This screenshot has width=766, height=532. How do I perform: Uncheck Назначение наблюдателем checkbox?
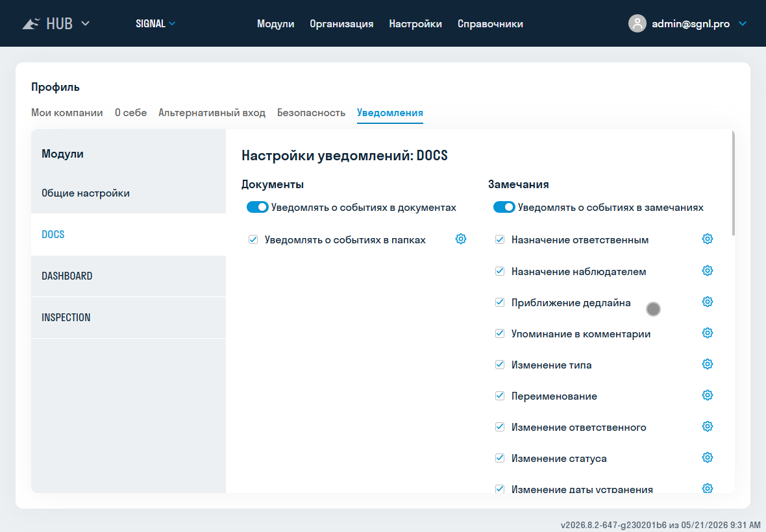[x=500, y=271]
